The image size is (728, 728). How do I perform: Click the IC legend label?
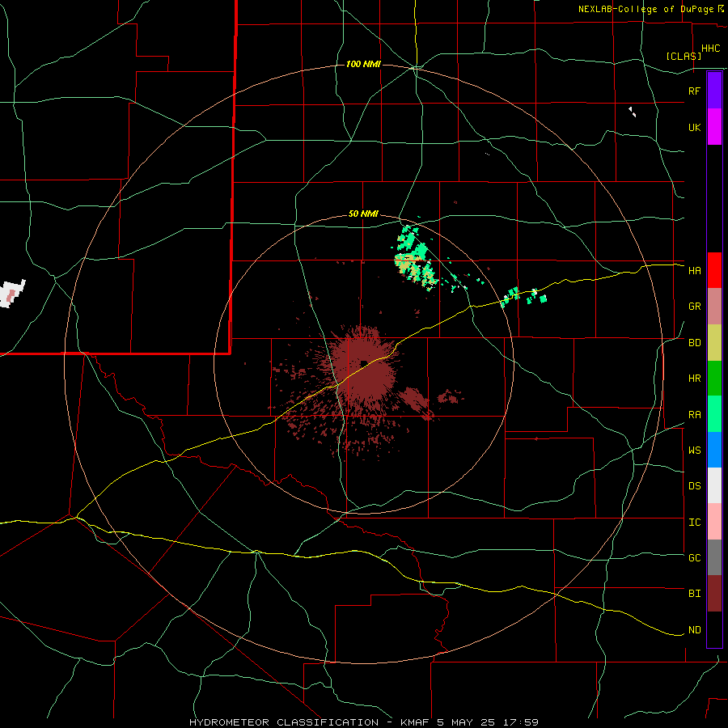[x=695, y=523]
